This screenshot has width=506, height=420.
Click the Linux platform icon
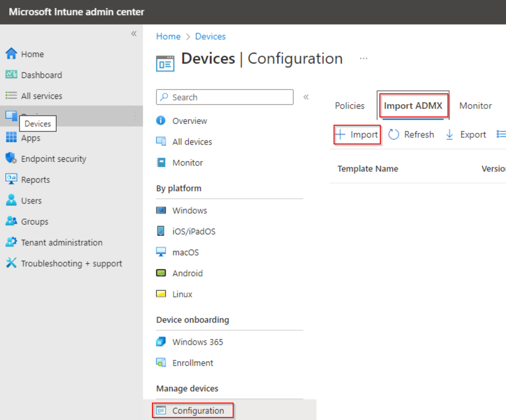(161, 294)
